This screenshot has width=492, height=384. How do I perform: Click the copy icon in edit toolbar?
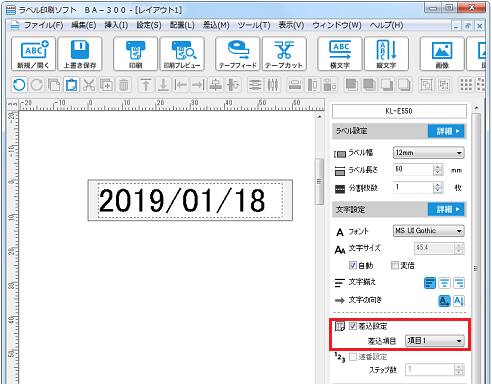[x=54, y=85]
